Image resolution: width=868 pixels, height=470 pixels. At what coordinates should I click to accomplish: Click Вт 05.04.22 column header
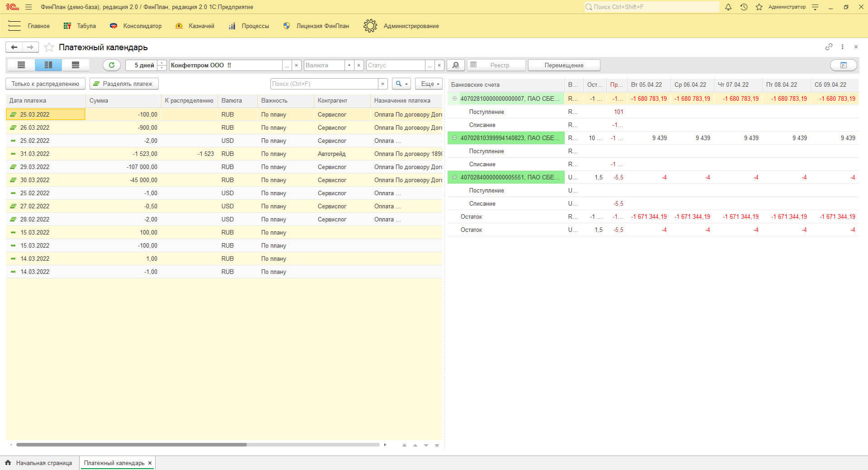[649, 85]
